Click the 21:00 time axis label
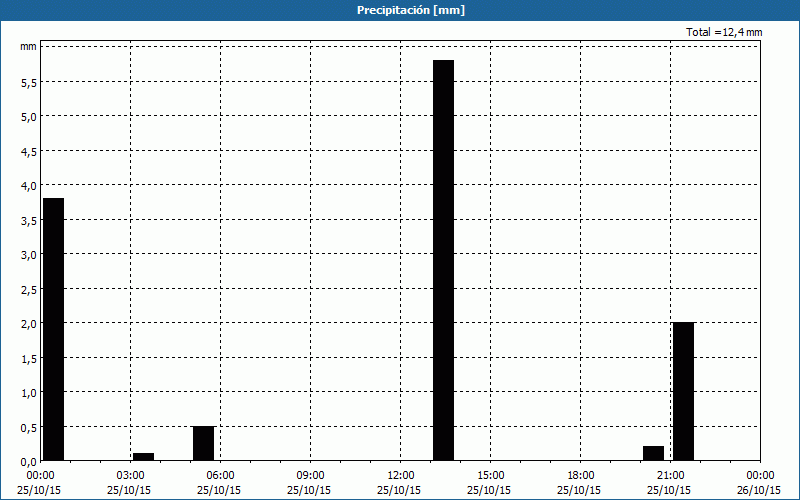This screenshot has height=500, width=800. pos(670,476)
